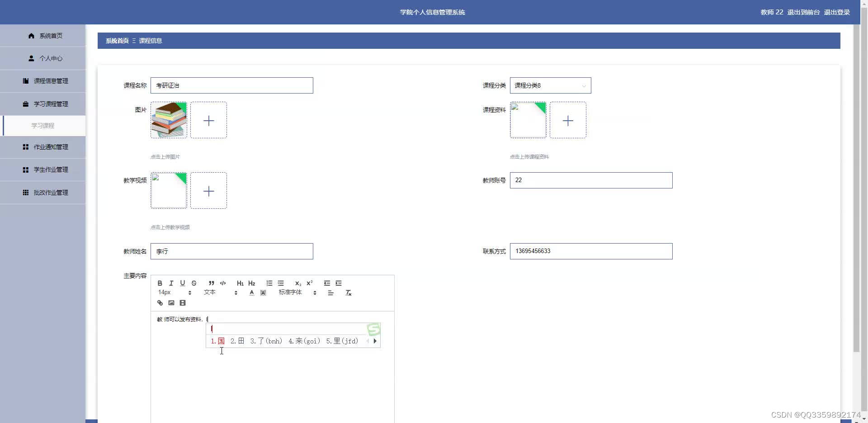Insert a code block in the editor
This screenshot has width=868, height=423.
pyautogui.click(x=223, y=283)
